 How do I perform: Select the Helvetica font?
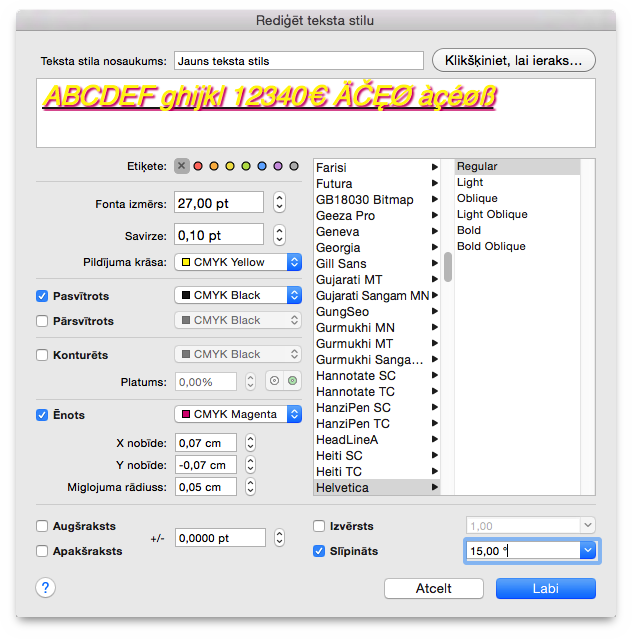click(x=377, y=487)
